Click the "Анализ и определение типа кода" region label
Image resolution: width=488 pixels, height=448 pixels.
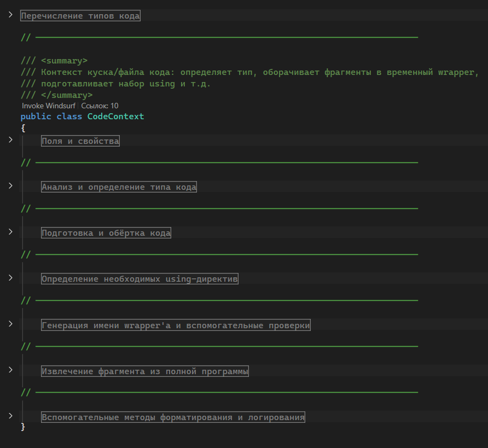[119, 187]
